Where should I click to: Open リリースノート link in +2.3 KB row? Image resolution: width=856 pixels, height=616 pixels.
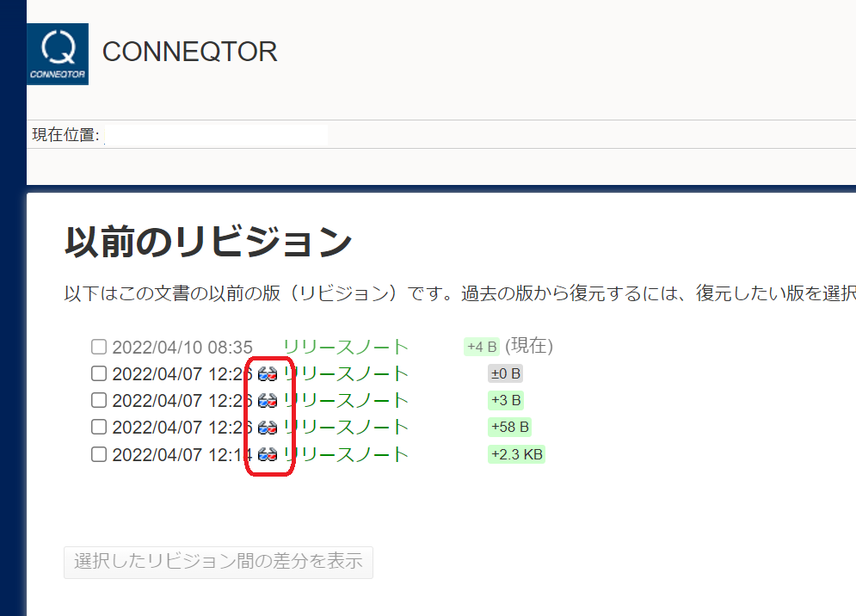(346, 454)
